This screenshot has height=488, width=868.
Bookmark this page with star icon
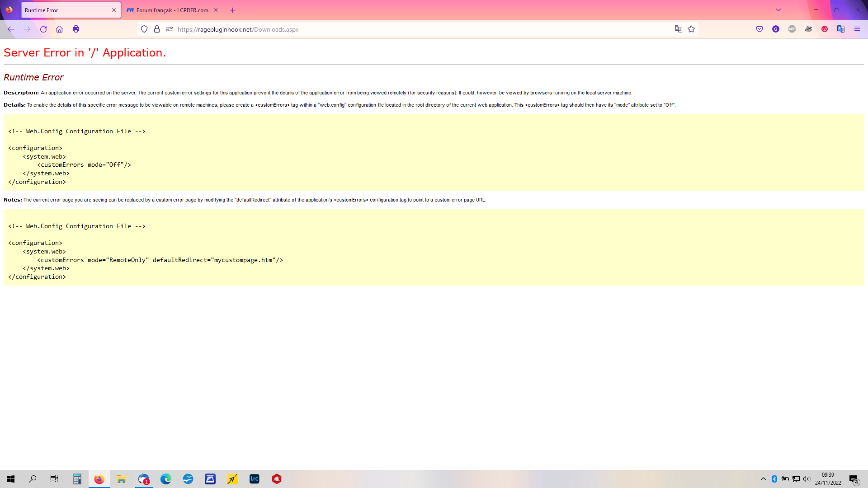click(691, 29)
